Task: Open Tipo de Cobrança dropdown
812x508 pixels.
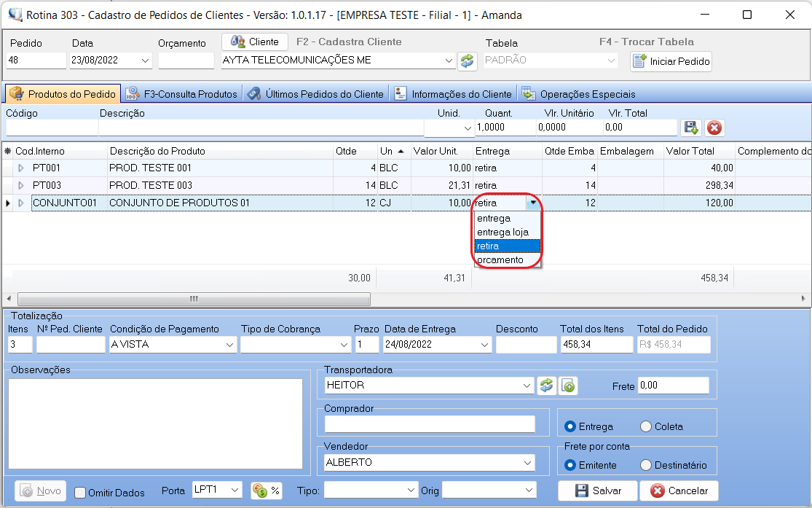Action: (x=344, y=345)
